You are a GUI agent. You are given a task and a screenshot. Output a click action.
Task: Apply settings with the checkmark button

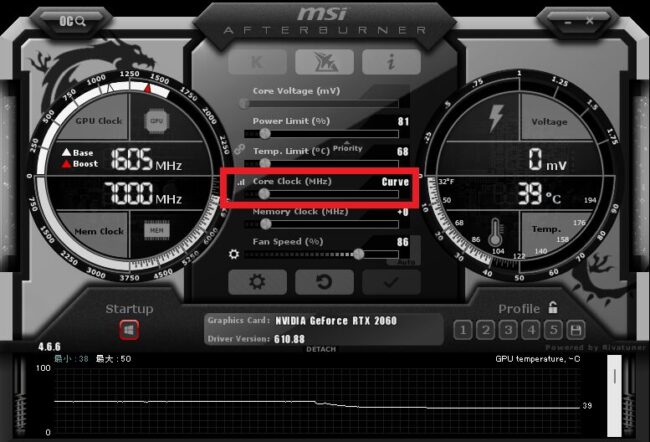click(x=391, y=282)
